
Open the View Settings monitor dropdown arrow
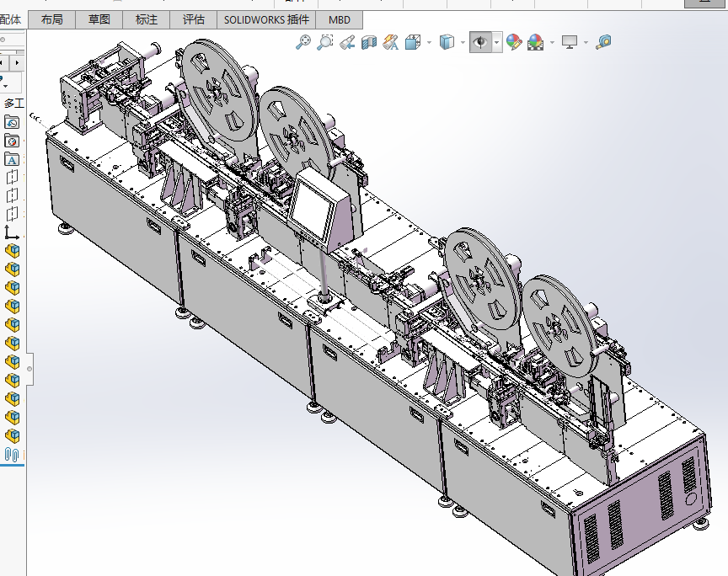(586, 42)
